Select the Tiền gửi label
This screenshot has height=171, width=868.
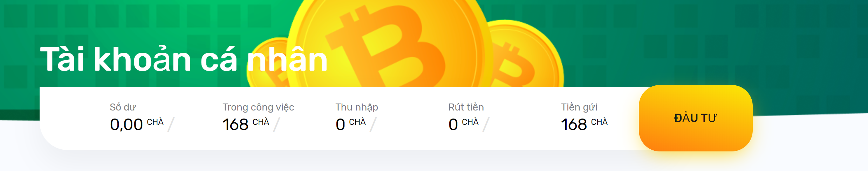pyautogui.click(x=579, y=107)
